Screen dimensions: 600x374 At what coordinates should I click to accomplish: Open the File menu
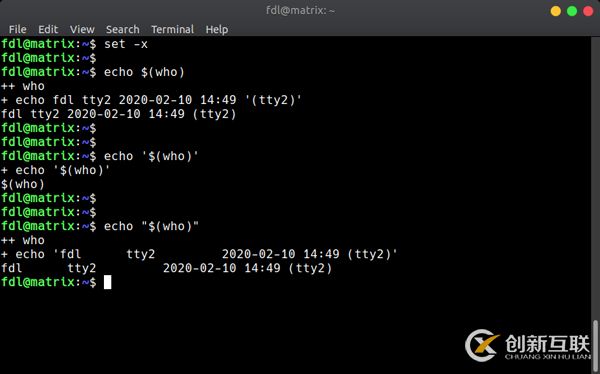18,29
